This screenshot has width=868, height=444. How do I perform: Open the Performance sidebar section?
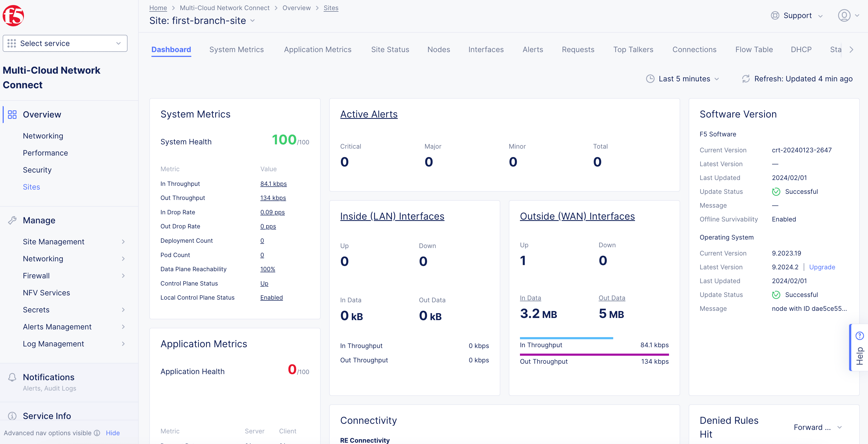pyautogui.click(x=45, y=153)
